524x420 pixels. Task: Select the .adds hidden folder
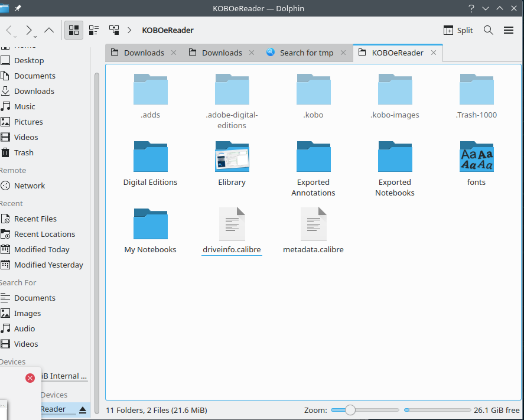(151, 96)
